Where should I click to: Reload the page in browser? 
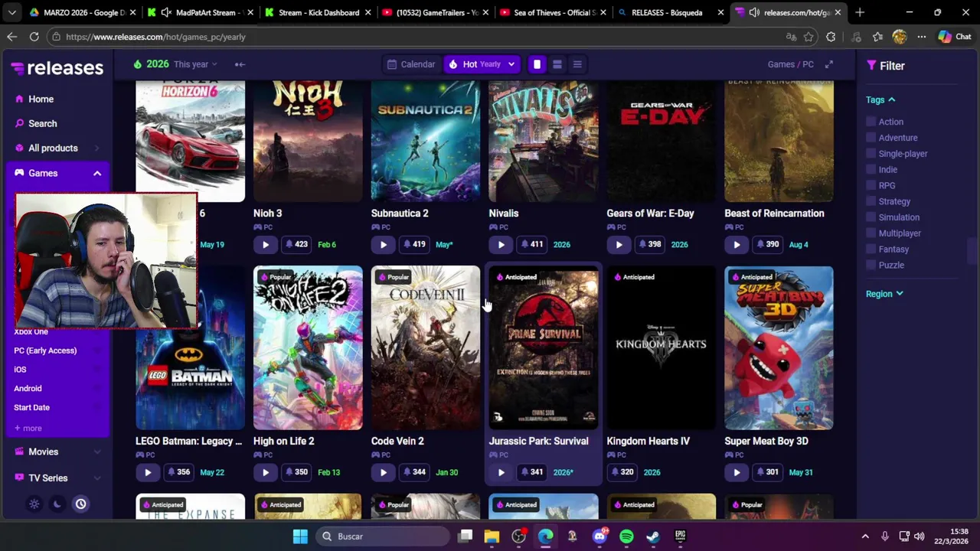(x=34, y=37)
